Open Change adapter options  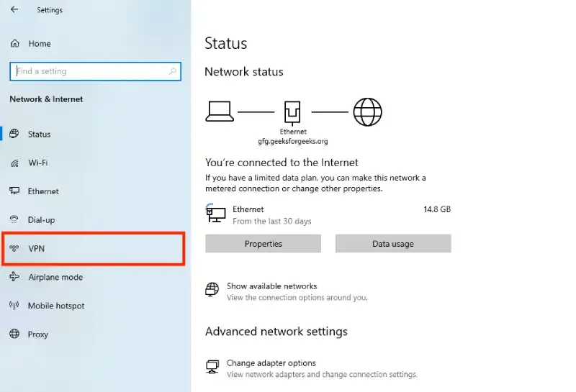pos(271,363)
